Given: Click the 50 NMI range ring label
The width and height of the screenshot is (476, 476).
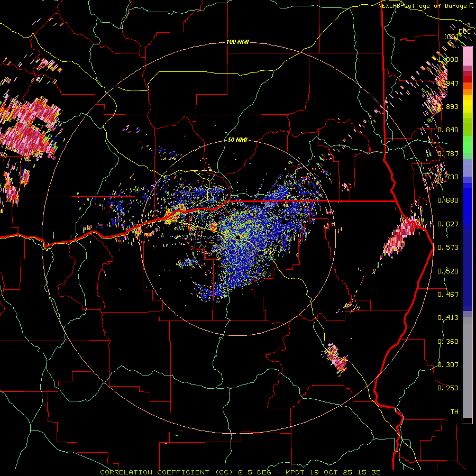Looking at the screenshot, I should pyautogui.click(x=237, y=140).
